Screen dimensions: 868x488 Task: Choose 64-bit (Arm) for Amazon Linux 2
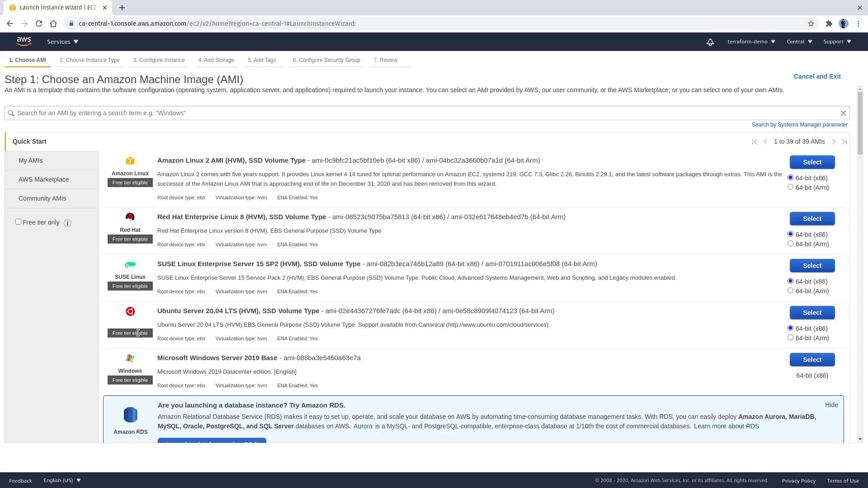790,187
